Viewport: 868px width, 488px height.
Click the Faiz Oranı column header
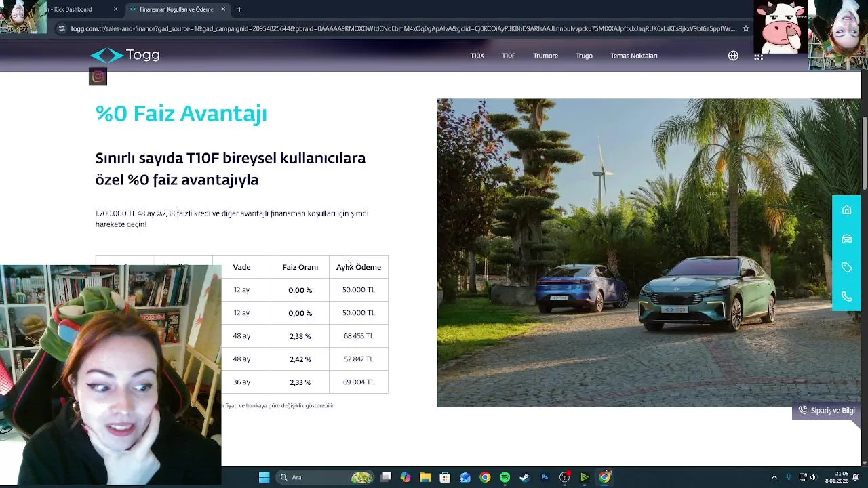tap(300, 267)
